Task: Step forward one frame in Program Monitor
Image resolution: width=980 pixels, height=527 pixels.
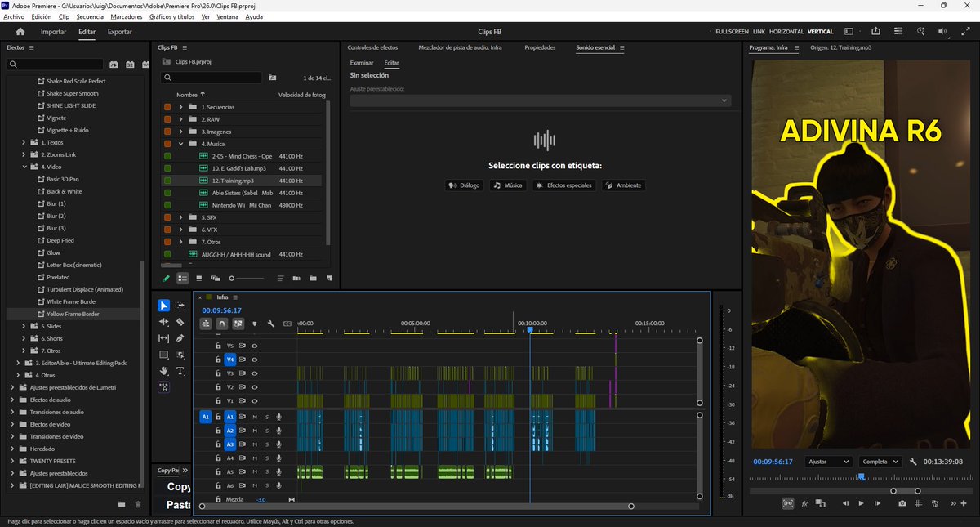Action: click(877, 503)
